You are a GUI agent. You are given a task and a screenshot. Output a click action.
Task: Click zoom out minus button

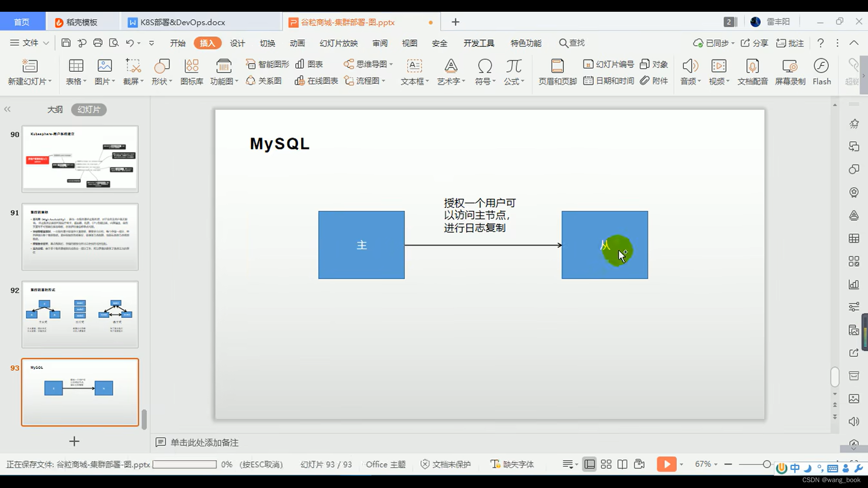click(x=728, y=465)
